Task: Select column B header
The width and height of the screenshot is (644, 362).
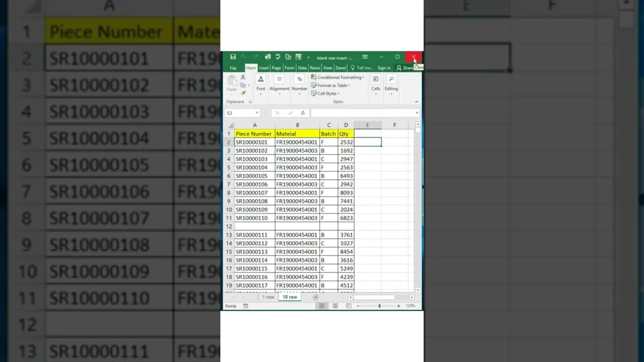Action: 297,125
